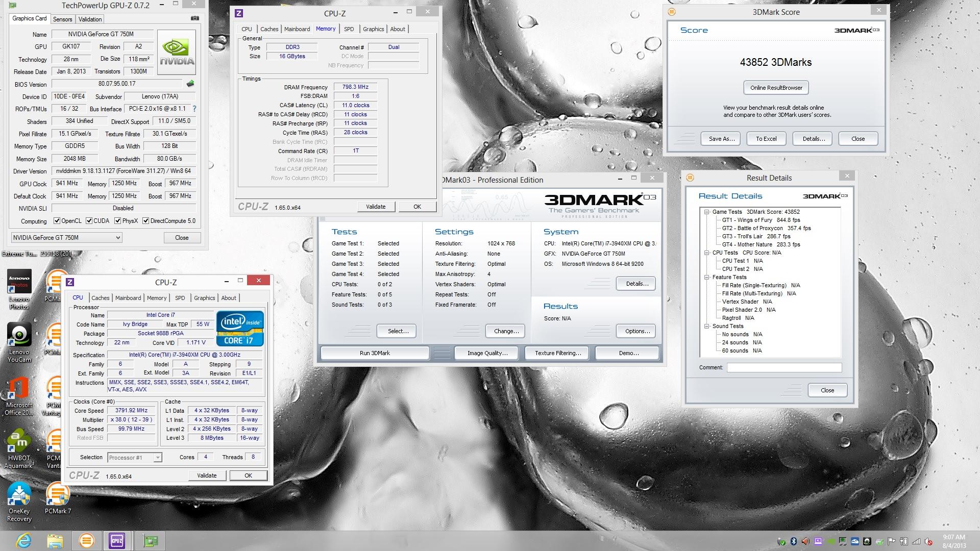Open Microsoft Office desktop shortcut
Viewport: 980px width, 551px height.
pyautogui.click(x=19, y=396)
